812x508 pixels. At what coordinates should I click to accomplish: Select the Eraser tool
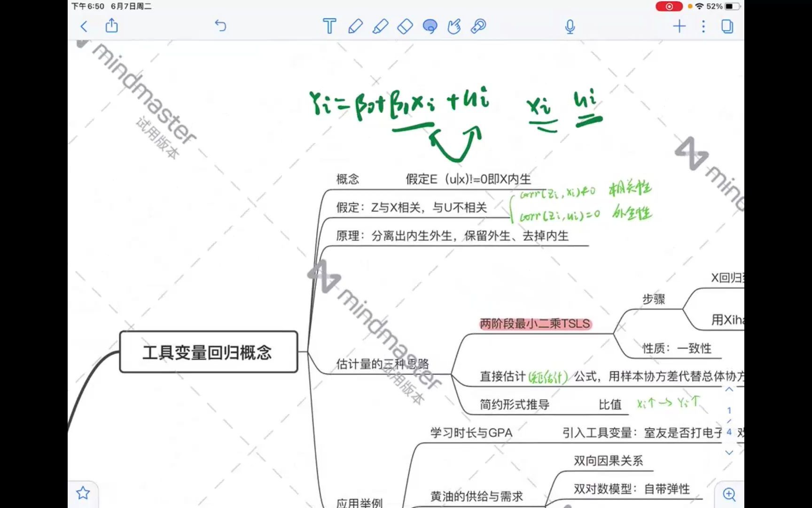pyautogui.click(x=405, y=26)
